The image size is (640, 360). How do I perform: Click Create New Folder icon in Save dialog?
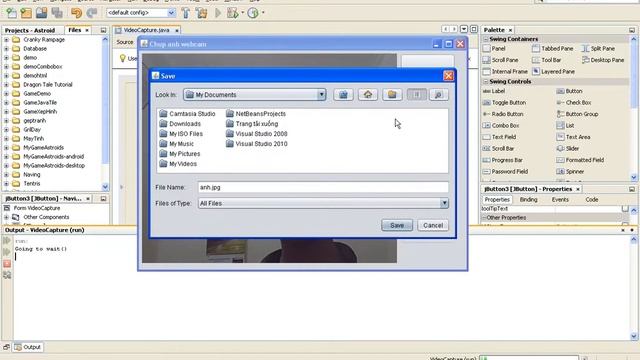point(392,95)
